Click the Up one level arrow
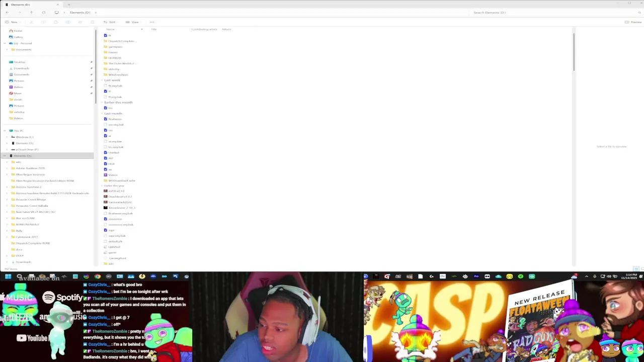 pos(31,13)
